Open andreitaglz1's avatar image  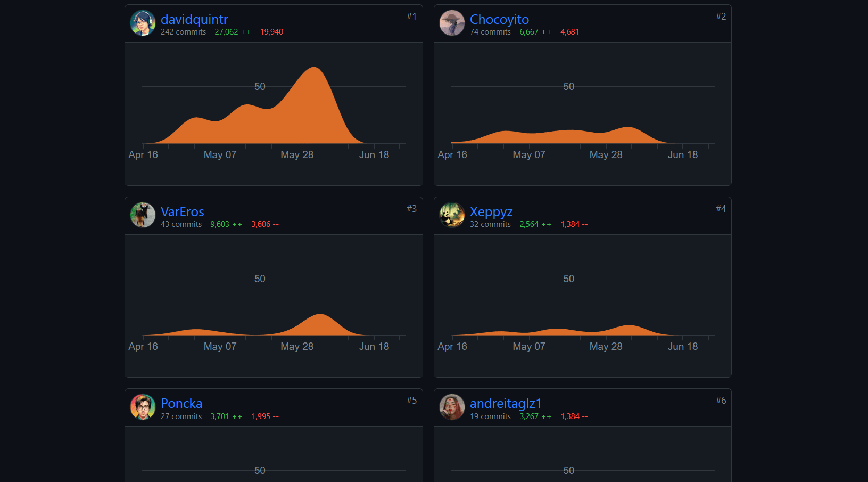pyautogui.click(x=452, y=407)
